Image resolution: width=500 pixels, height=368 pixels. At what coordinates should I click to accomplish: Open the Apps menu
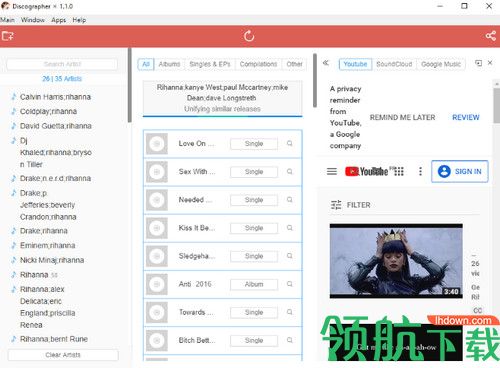click(x=59, y=20)
